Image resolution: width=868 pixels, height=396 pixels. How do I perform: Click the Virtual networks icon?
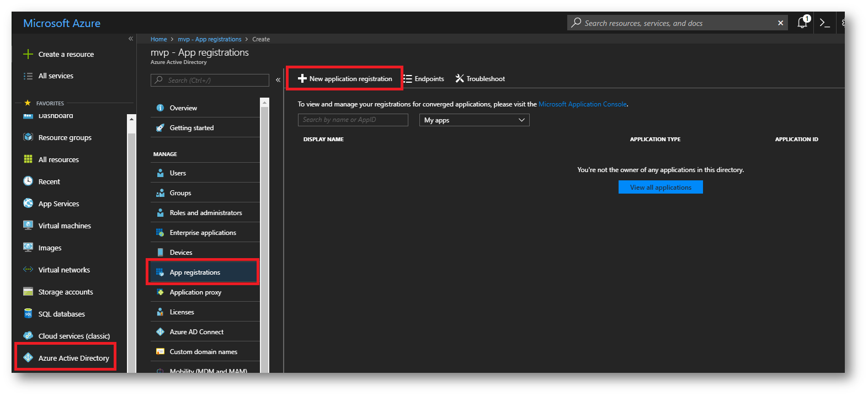[28, 270]
